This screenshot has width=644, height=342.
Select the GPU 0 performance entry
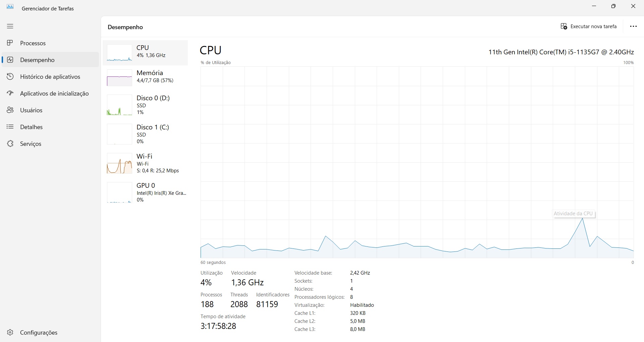145,192
